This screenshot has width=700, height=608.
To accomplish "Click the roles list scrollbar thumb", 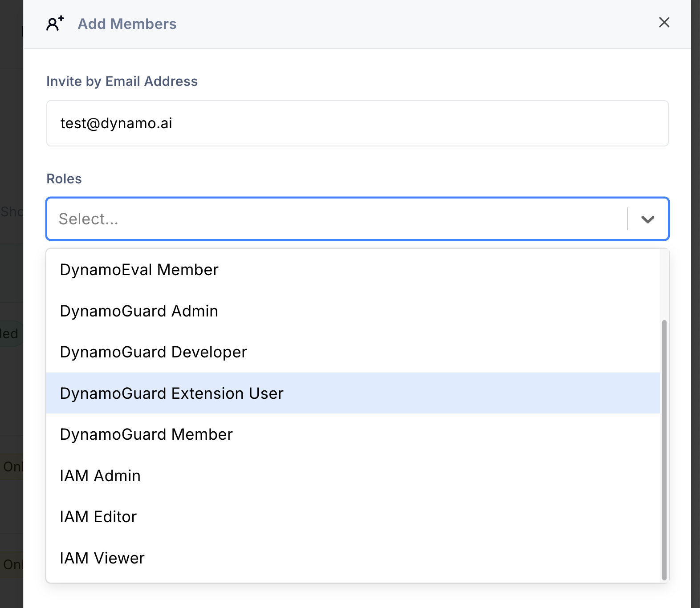I will 664,450.
